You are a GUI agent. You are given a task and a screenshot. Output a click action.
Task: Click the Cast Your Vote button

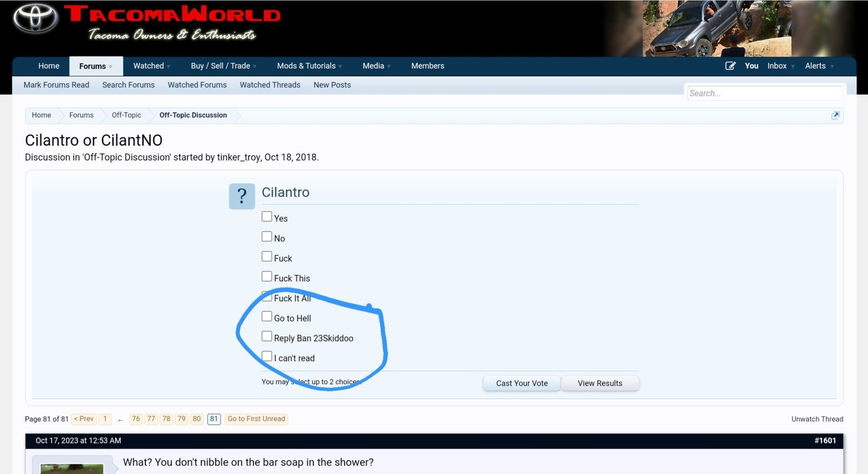point(522,383)
